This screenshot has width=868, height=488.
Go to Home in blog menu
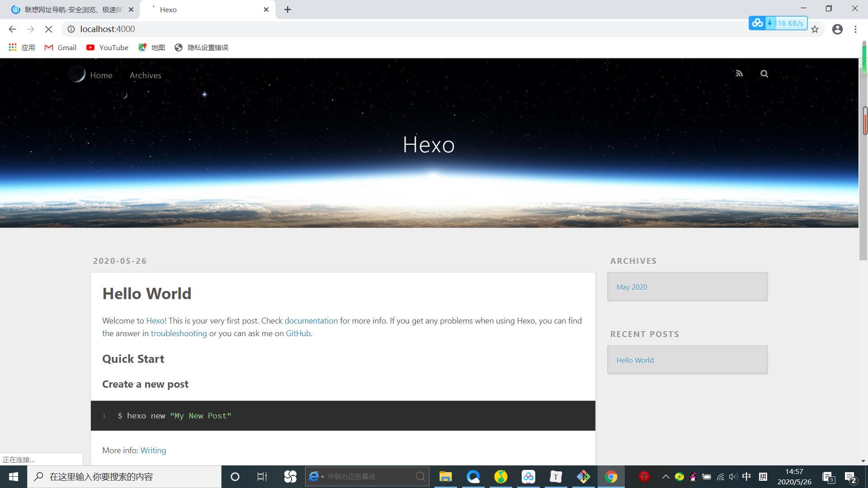[101, 75]
